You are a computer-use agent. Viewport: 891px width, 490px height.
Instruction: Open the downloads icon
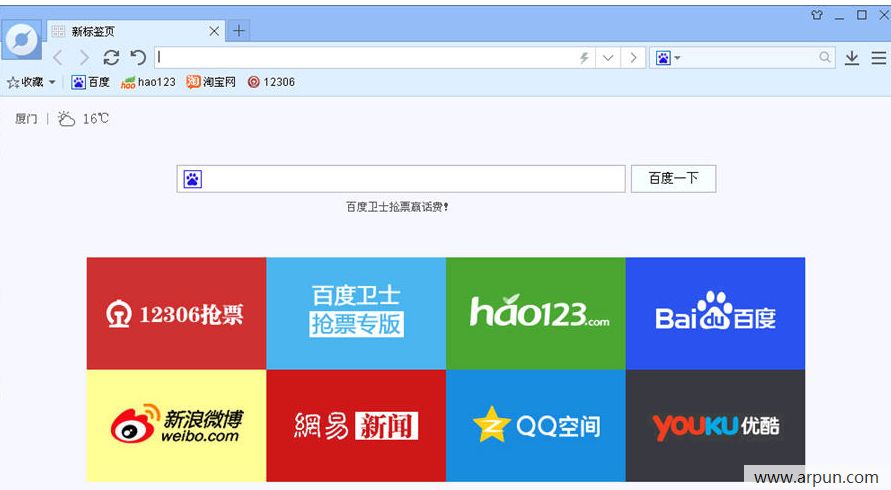point(851,57)
